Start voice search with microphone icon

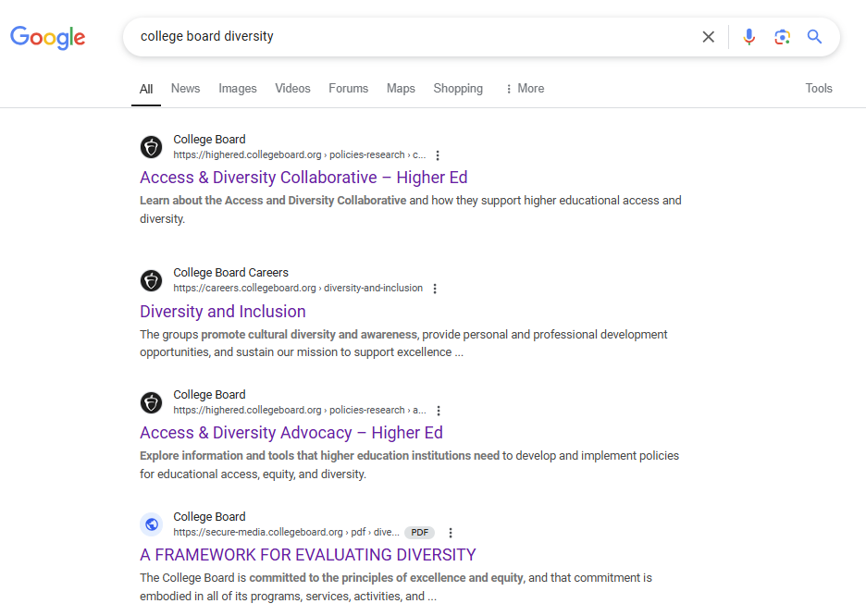click(x=749, y=37)
